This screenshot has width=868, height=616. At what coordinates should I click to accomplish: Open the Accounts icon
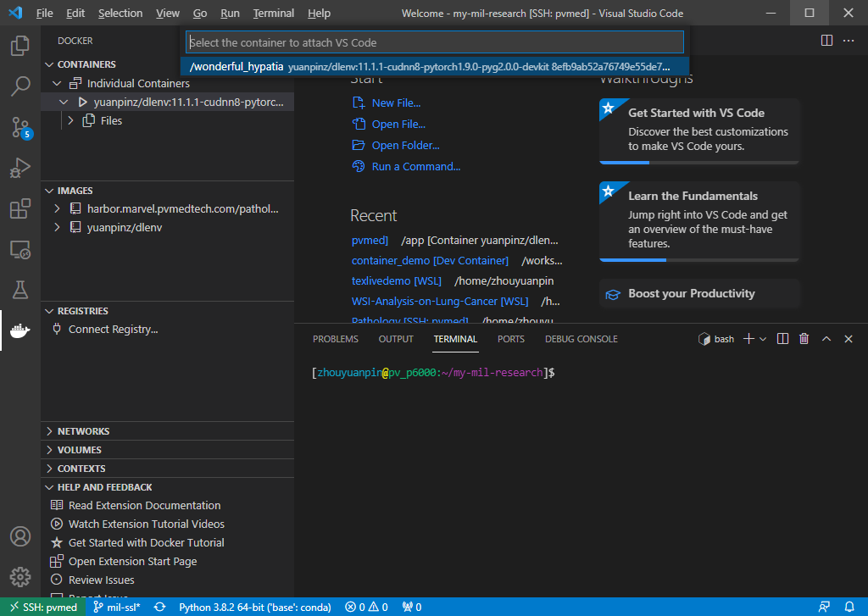(x=20, y=536)
